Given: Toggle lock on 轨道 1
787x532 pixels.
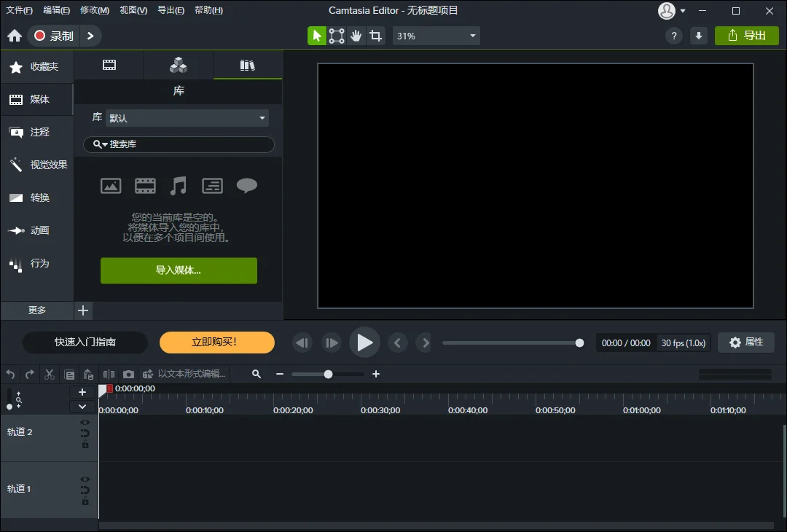Looking at the screenshot, I should point(85,501).
